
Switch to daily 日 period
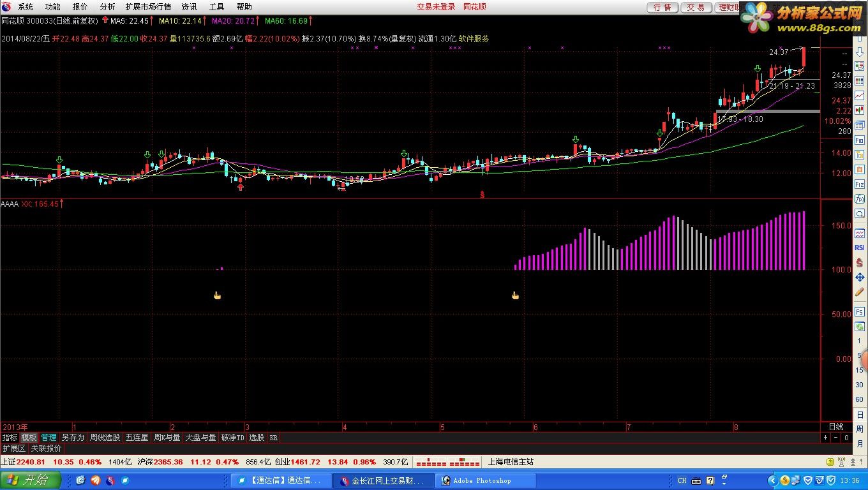[860, 415]
